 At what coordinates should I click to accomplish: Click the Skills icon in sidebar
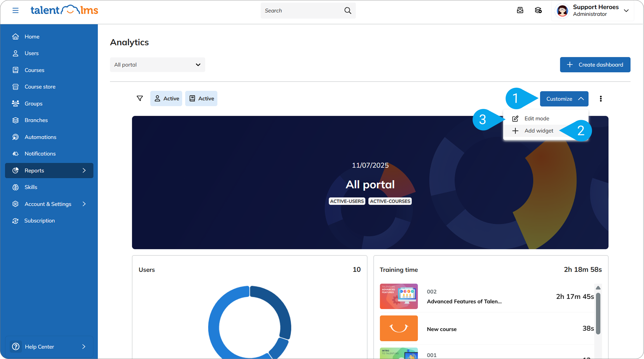[x=16, y=187]
